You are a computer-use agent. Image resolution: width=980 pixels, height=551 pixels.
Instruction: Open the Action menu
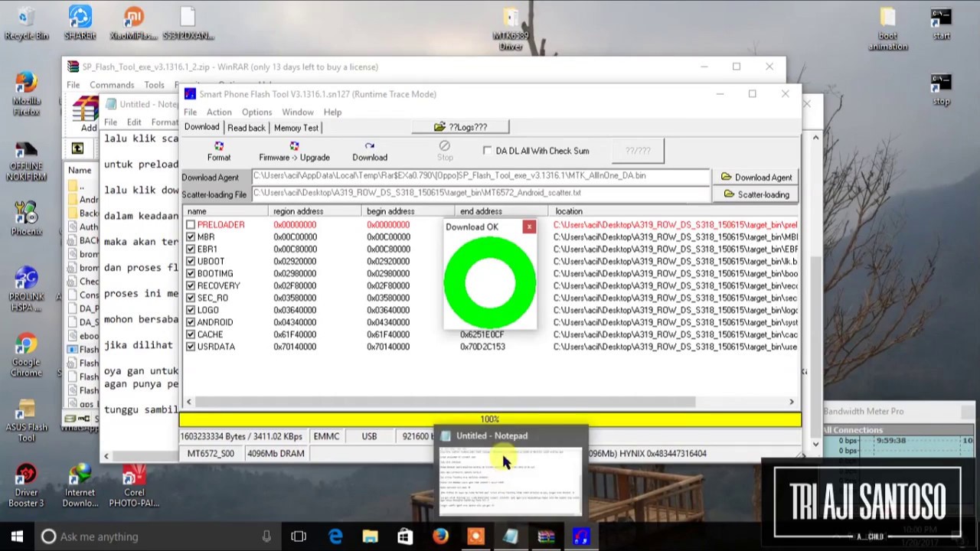coord(219,112)
